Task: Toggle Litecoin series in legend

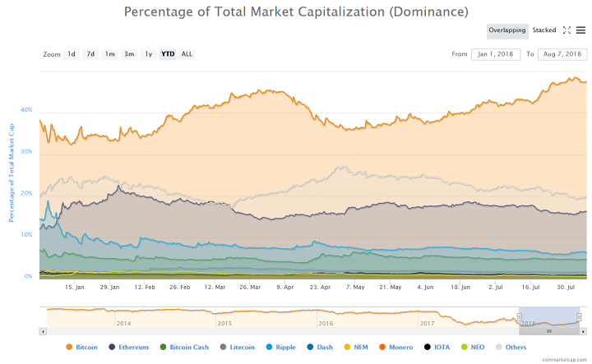Action: click(238, 347)
